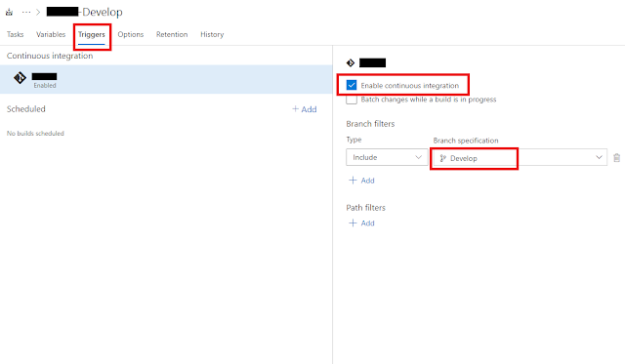Screen dimensions: 625x364
Task: Delete the Develop branch filter with trash icon
Action: (x=616, y=158)
